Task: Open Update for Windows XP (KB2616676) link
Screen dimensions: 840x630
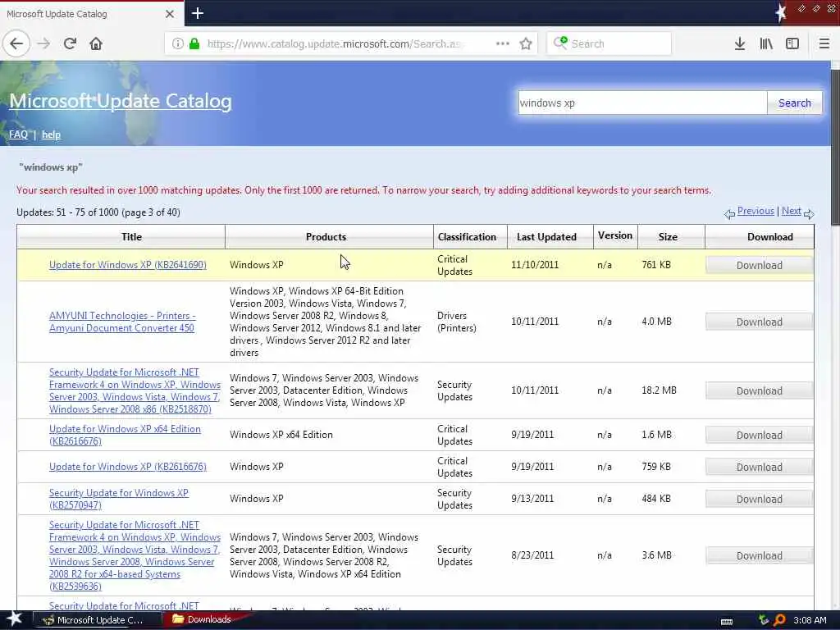Action: click(x=127, y=467)
